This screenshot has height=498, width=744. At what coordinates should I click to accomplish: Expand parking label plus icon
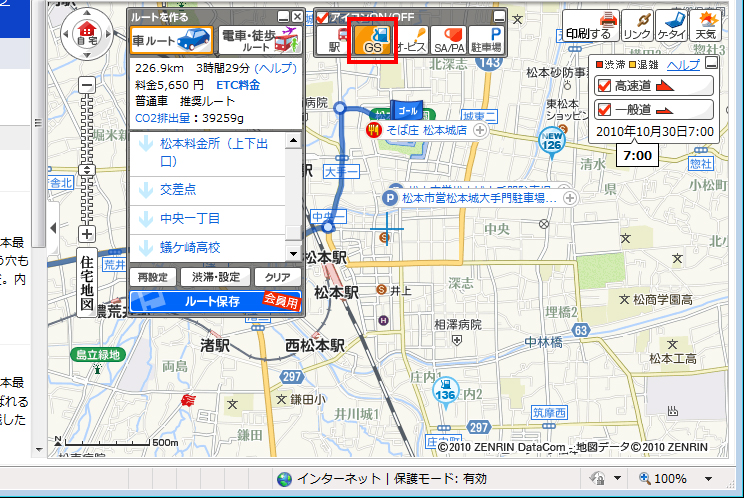[x=569, y=198]
